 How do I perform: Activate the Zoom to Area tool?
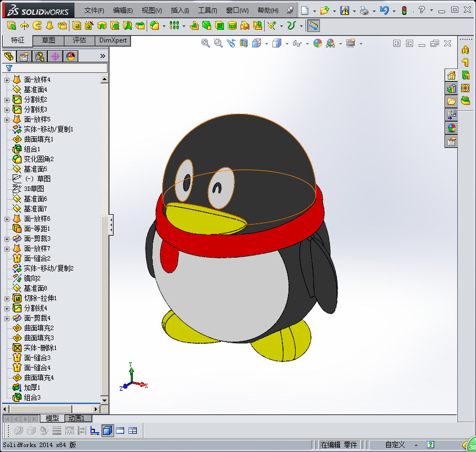(x=218, y=43)
